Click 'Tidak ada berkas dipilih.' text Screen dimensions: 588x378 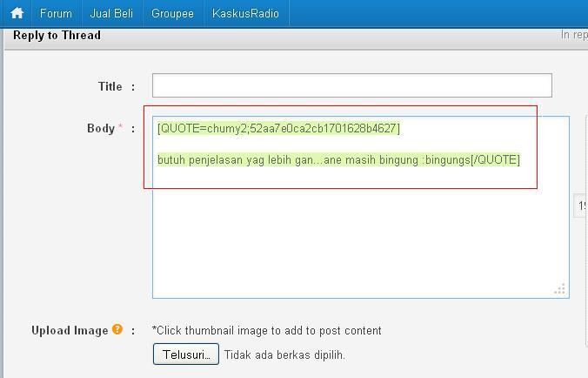pyautogui.click(x=284, y=354)
